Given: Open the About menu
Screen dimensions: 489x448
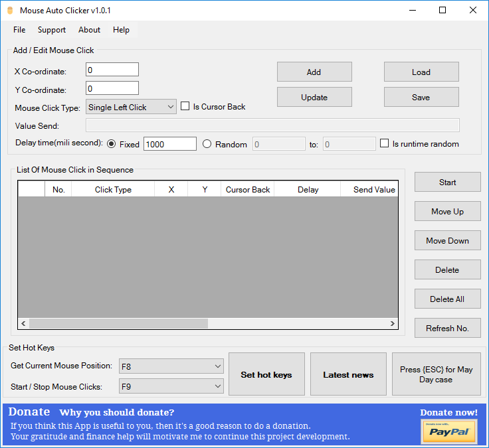Looking at the screenshot, I should point(89,30).
